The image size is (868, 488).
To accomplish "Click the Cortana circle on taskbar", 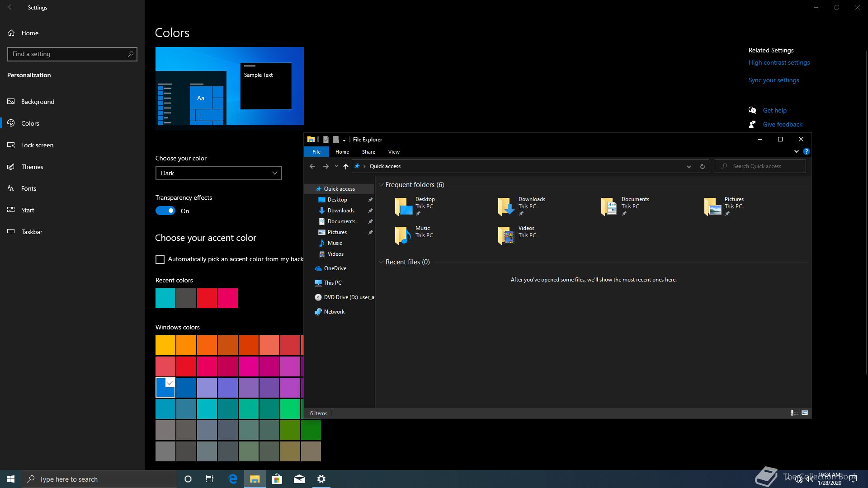I will pos(188,479).
